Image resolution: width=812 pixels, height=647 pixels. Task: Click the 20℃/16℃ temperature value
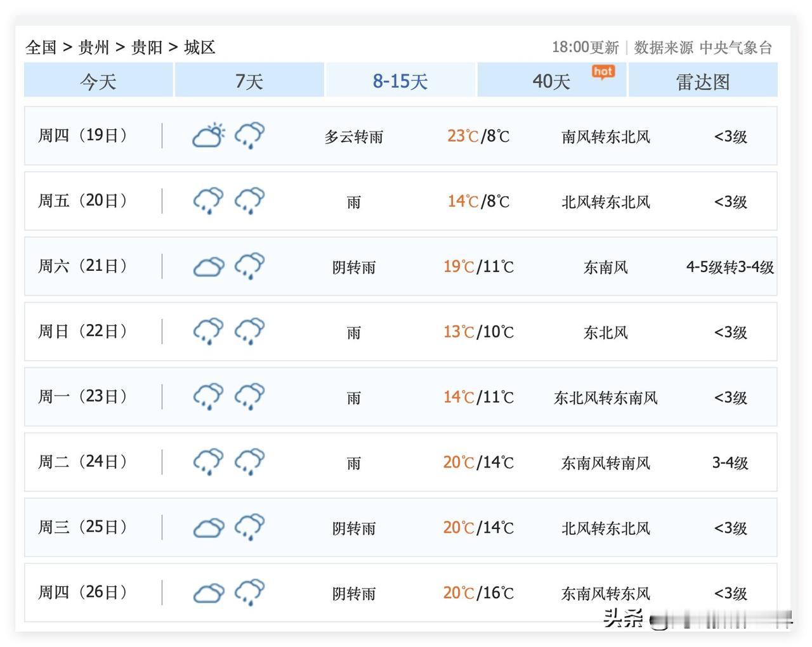click(478, 593)
